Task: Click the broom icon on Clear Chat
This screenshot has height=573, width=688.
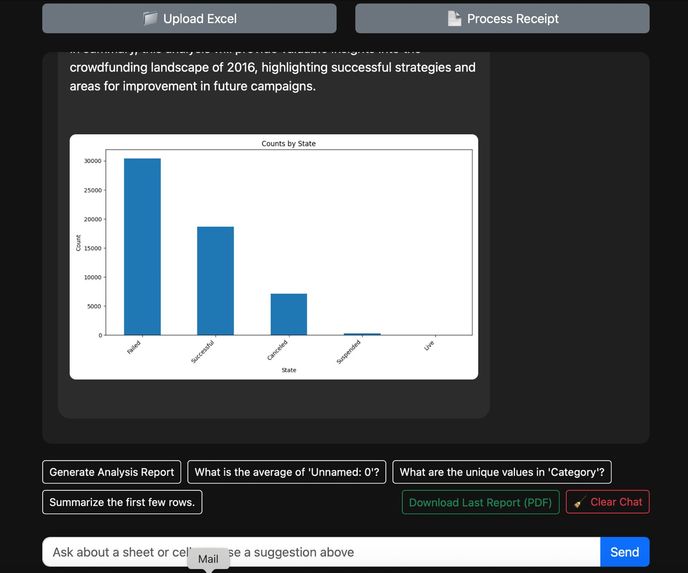Action: coord(579,503)
